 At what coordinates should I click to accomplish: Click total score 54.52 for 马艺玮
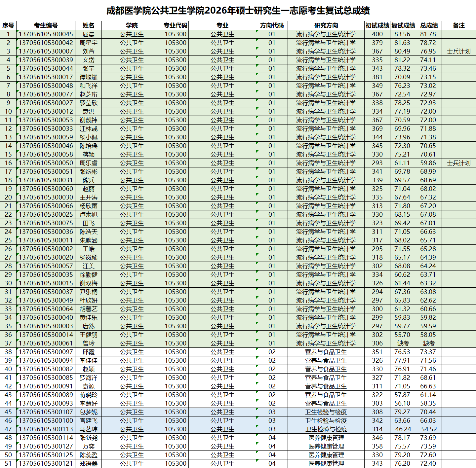pyautogui.click(x=429, y=429)
